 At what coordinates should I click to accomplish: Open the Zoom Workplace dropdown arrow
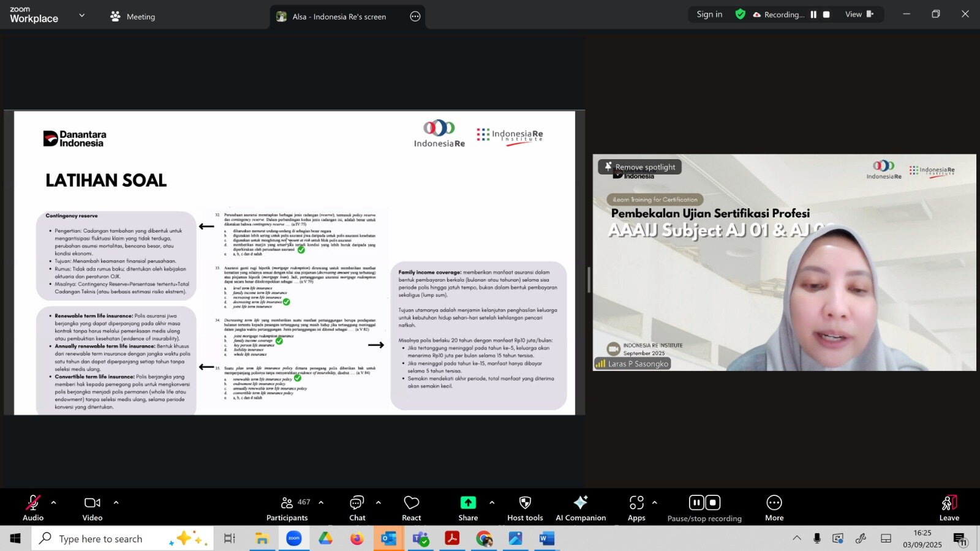(82, 15)
